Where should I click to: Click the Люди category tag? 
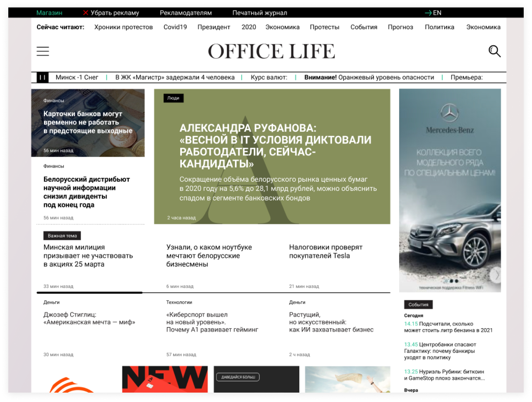click(x=173, y=98)
